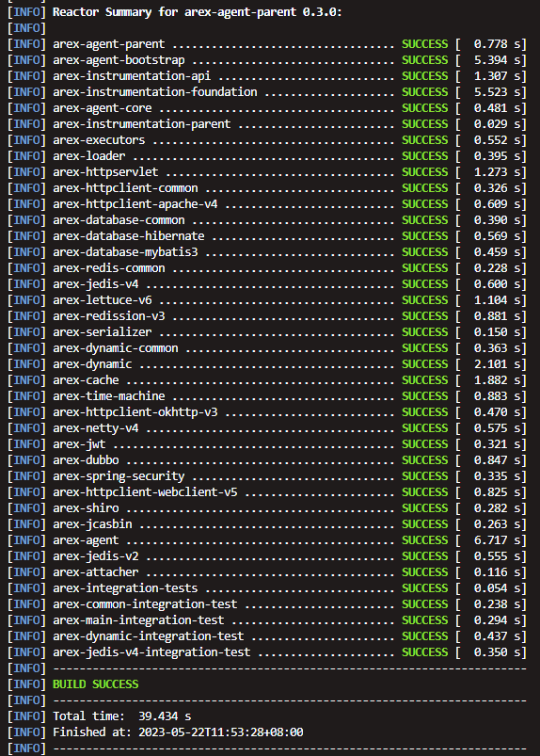
Task: Select the arex-agent-core module name
Action: [103, 108]
